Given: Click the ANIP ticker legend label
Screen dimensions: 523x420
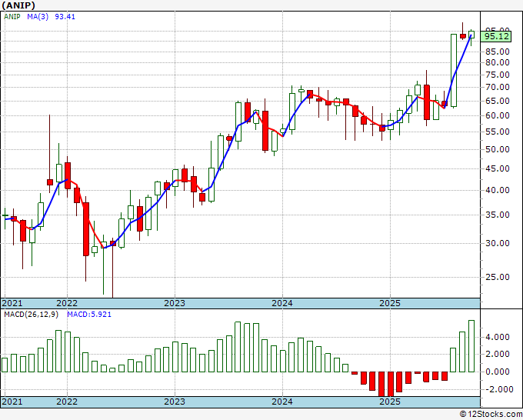Looking at the screenshot, I should click(12, 17).
